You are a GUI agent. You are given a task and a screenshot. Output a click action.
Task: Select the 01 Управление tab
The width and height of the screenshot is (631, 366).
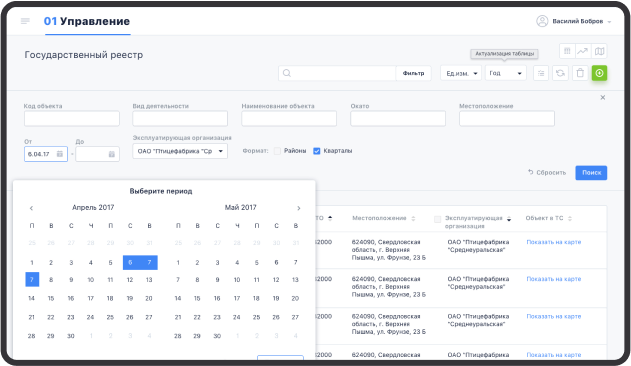(x=87, y=21)
